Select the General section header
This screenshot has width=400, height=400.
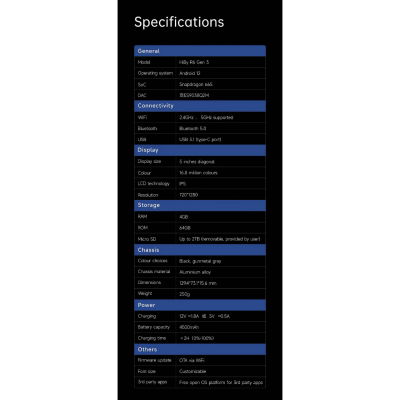(x=200, y=51)
